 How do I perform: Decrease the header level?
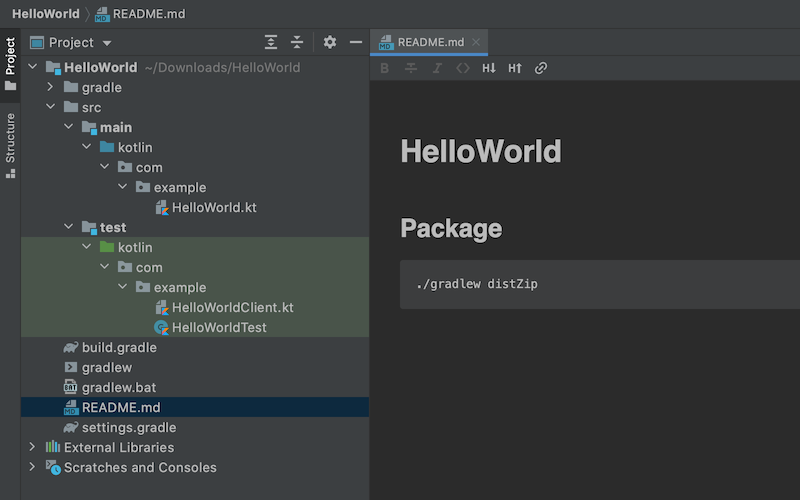489,69
